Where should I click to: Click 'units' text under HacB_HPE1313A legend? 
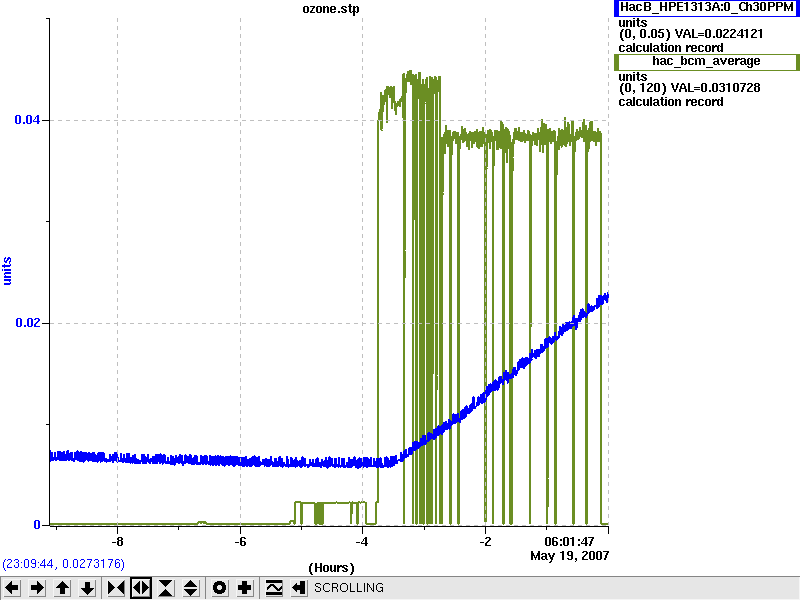[x=633, y=23]
